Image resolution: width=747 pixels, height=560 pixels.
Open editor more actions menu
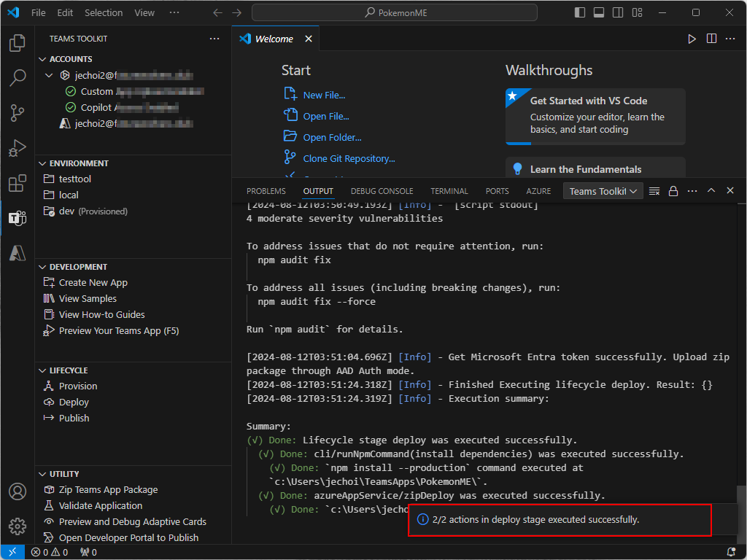(x=729, y=39)
